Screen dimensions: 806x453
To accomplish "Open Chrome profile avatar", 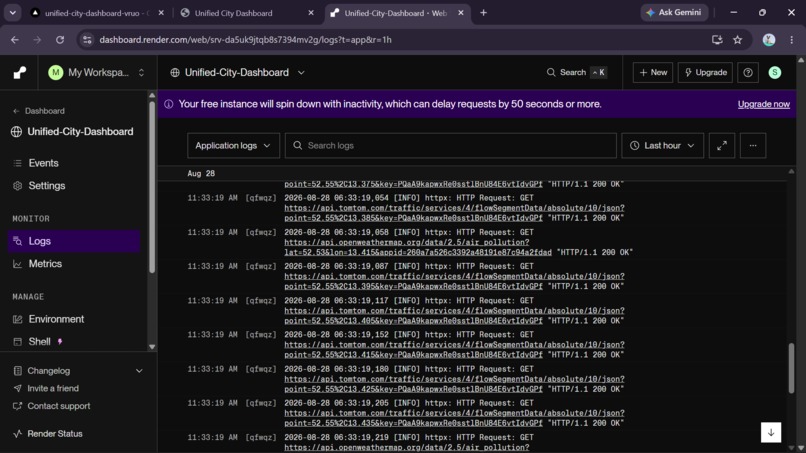I will (769, 40).
